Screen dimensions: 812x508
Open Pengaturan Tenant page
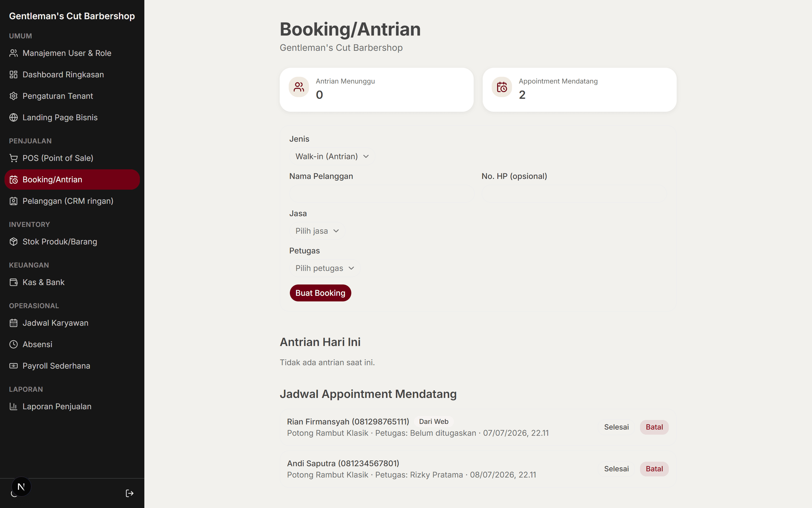point(72,96)
